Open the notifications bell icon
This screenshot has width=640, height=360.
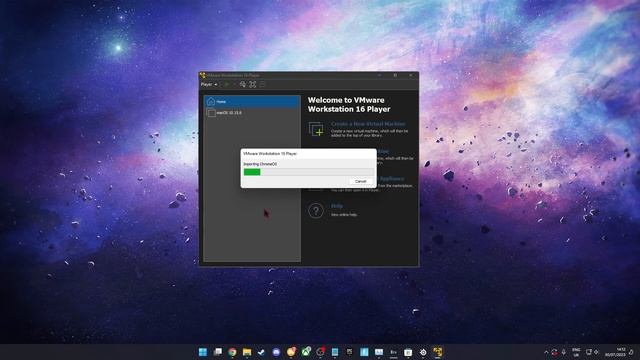point(631,352)
